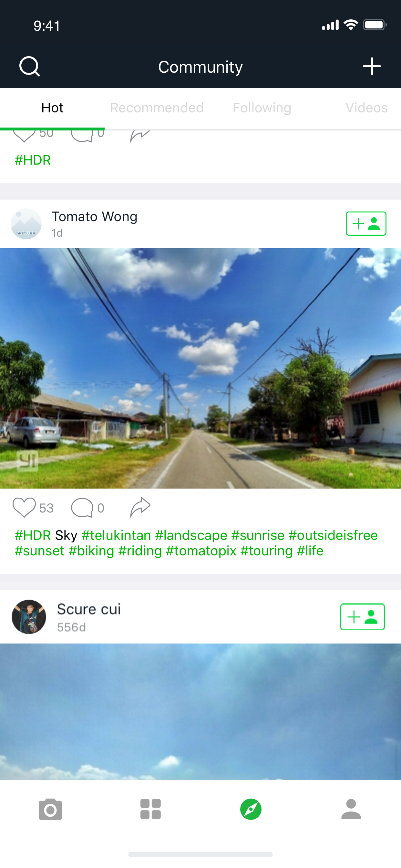
Task: Open Tomato Wong's profile name
Action: [x=94, y=216]
